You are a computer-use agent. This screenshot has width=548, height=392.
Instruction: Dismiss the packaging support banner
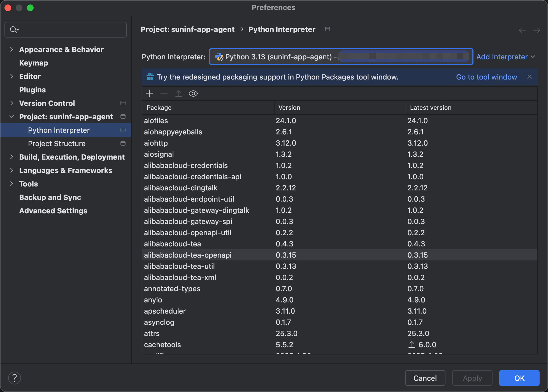pos(529,77)
